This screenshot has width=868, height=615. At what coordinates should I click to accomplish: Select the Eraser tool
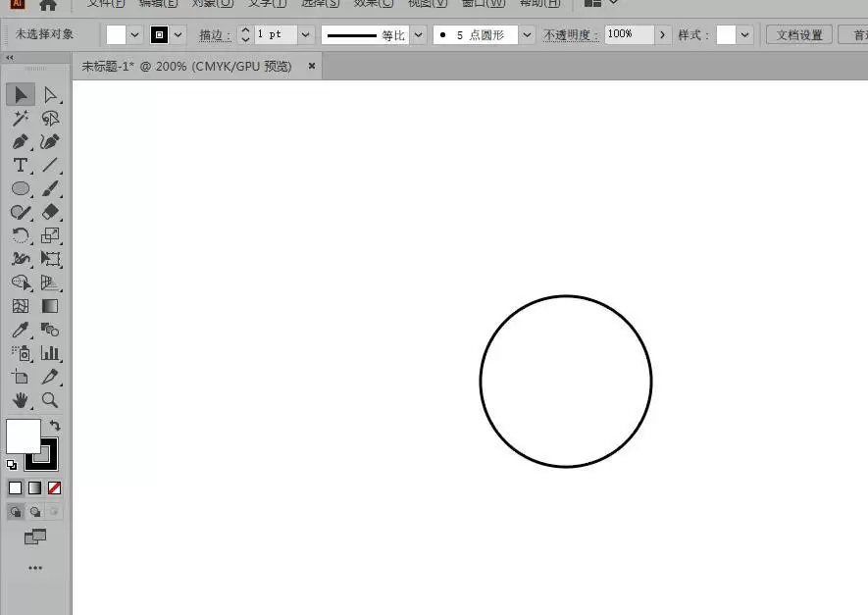[50, 212]
